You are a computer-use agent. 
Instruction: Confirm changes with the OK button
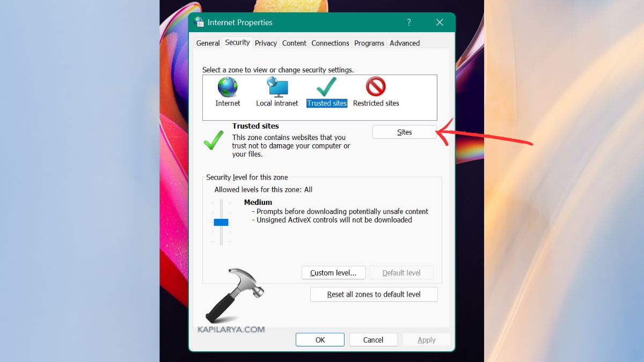pos(320,339)
